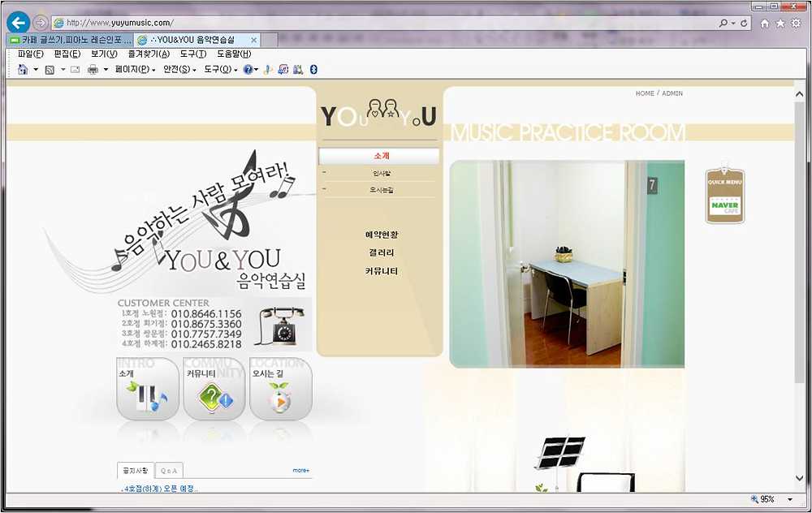This screenshot has height=513, width=812.
Task: Open the 오시는 길 location icon tile
Action: (x=280, y=390)
